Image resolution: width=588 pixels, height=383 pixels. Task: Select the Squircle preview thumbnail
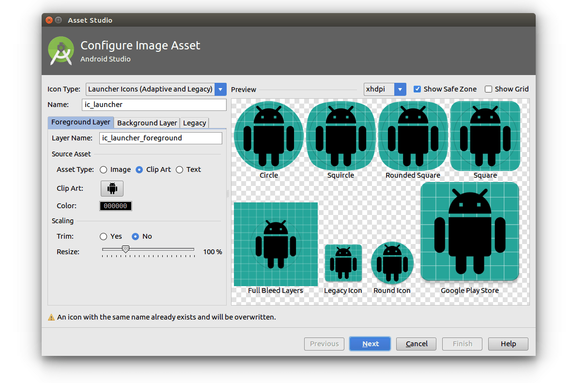[340, 136]
